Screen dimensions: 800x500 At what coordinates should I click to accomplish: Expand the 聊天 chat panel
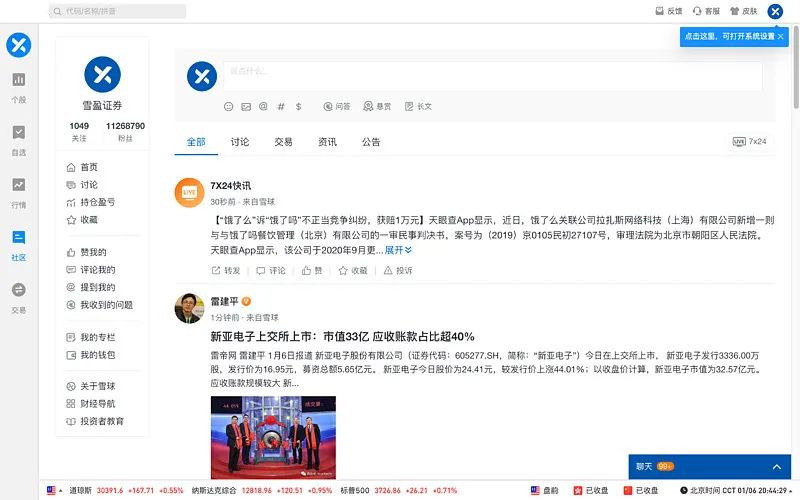coord(710,466)
